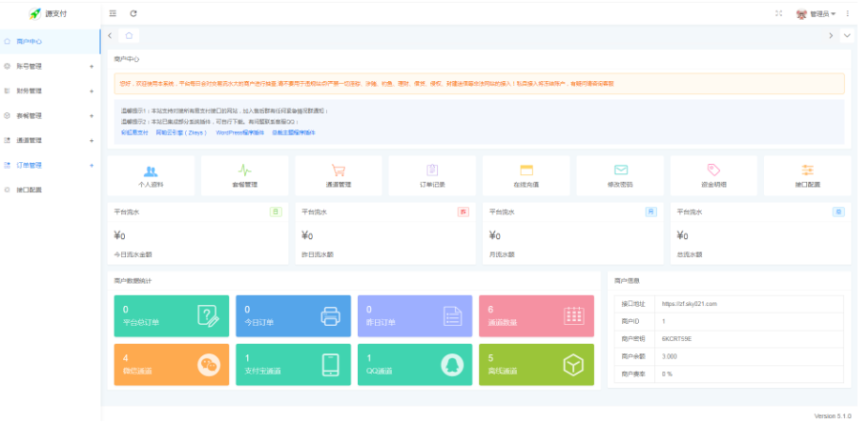This screenshot has height=424, width=868.
Task: Open the 订单记录 clipboard shortcut
Action: (432, 172)
